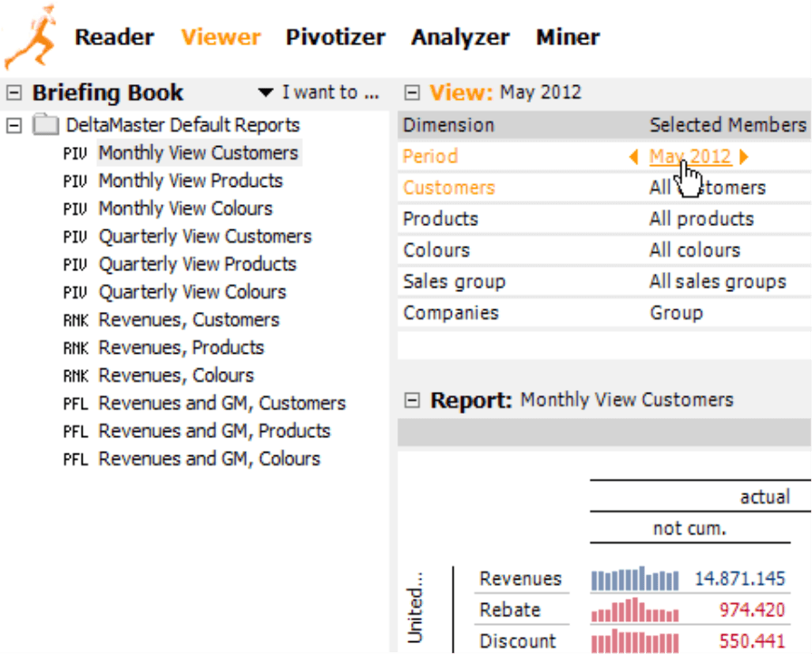Open the Monthly View Products report
Image resolution: width=812 pixels, height=654 pixels.
191,181
